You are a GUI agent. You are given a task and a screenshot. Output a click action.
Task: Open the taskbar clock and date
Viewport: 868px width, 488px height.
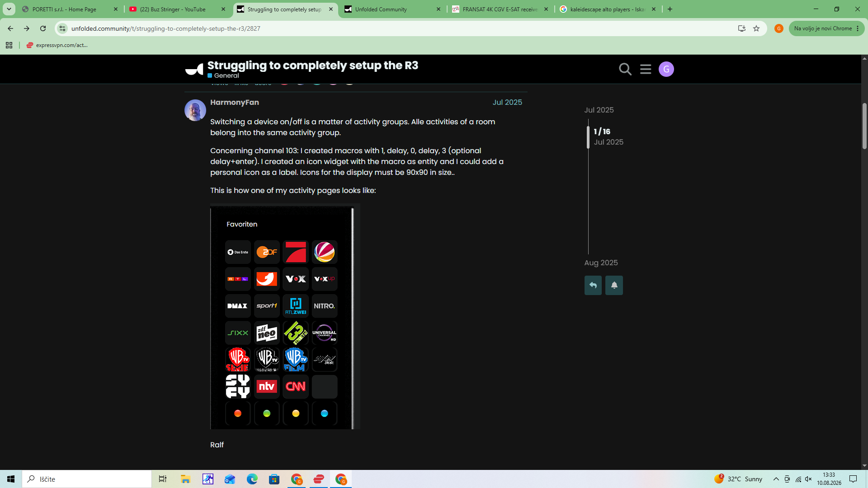(x=829, y=479)
